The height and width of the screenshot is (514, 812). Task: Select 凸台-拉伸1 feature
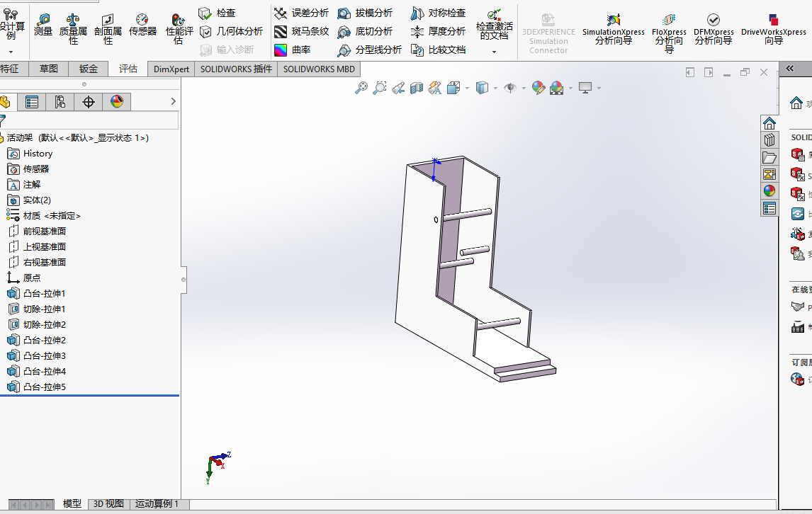36,294
